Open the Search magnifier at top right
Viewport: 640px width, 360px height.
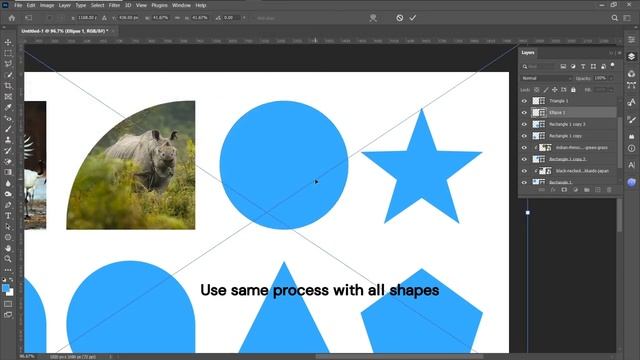click(x=615, y=18)
